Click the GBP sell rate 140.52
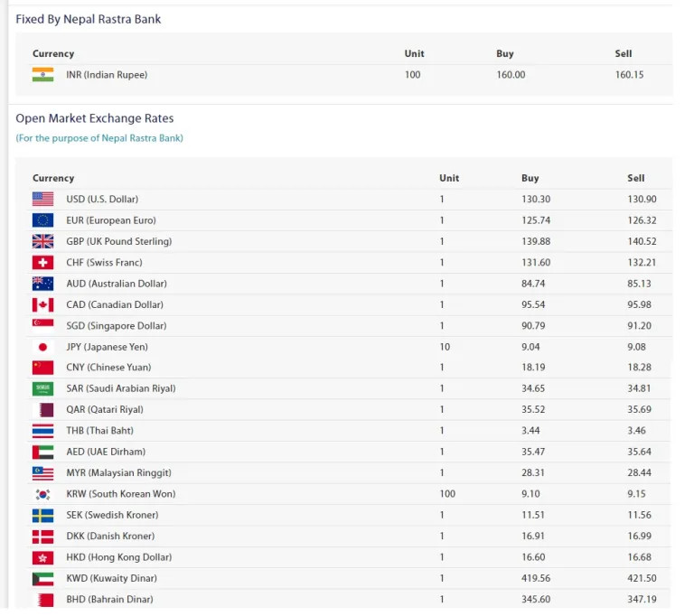The height and width of the screenshot is (616, 694). (642, 242)
